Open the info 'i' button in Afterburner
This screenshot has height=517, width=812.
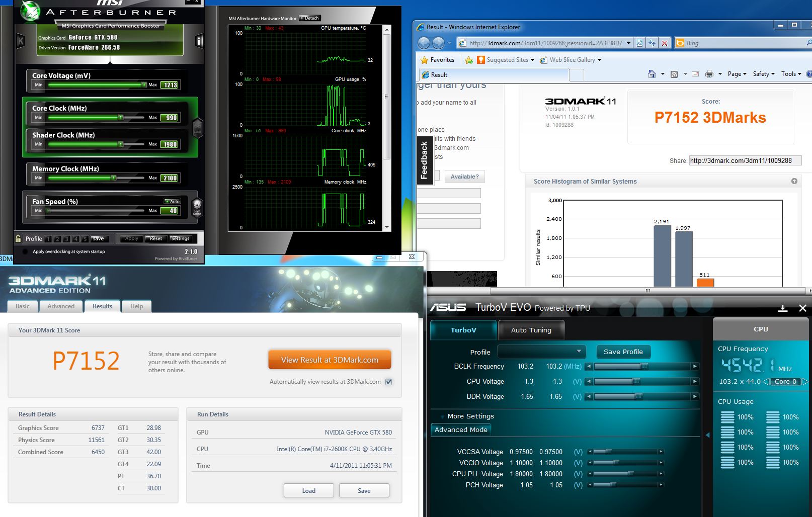[199, 41]
